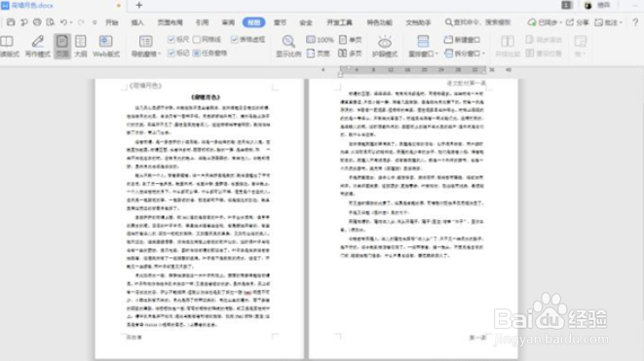Open Document Assistant (文档助手) tab
Screen dimensions: 644x361
click(x=418, y=22)
